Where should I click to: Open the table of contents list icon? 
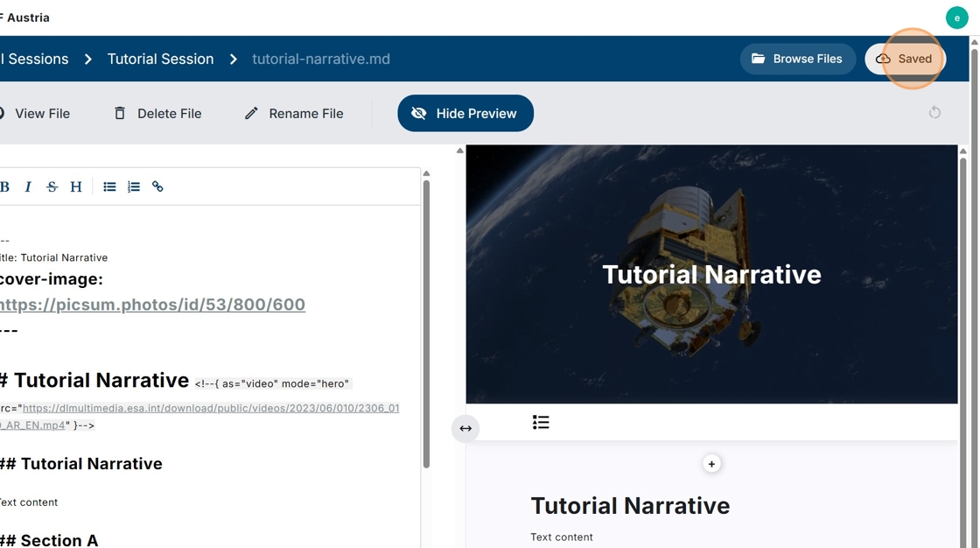541,423
